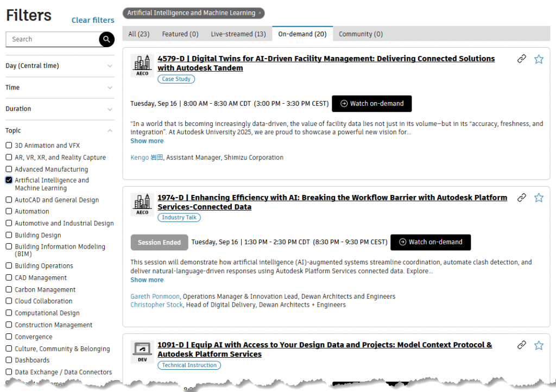Click Clear filters link
The width and height of the screenshot is (556, 392).
[x=93, y=20]
